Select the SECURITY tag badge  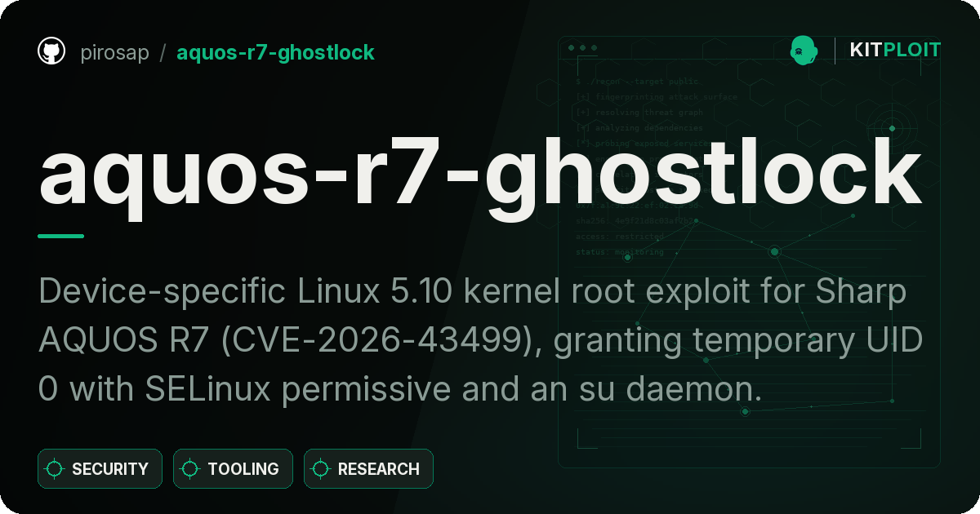click(100, 469)
